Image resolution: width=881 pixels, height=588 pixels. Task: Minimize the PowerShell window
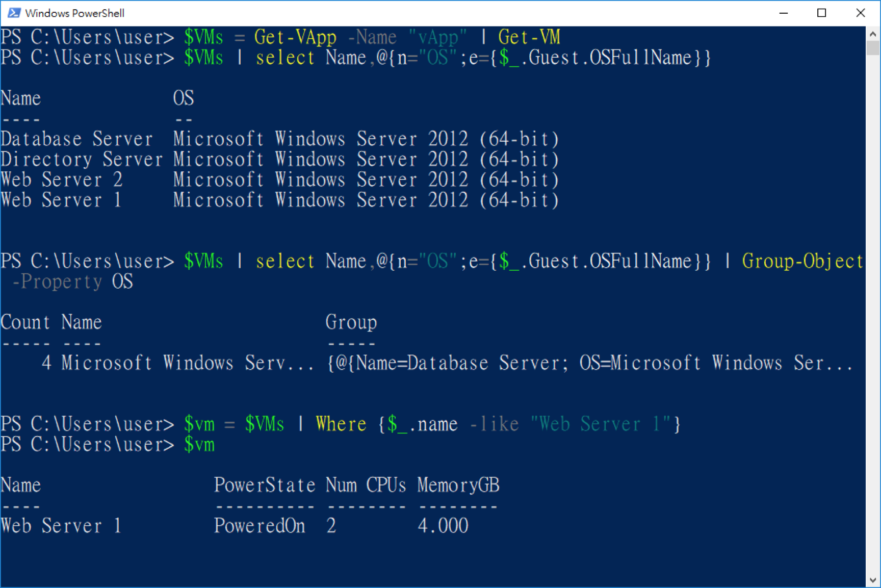tap(784, 13)
